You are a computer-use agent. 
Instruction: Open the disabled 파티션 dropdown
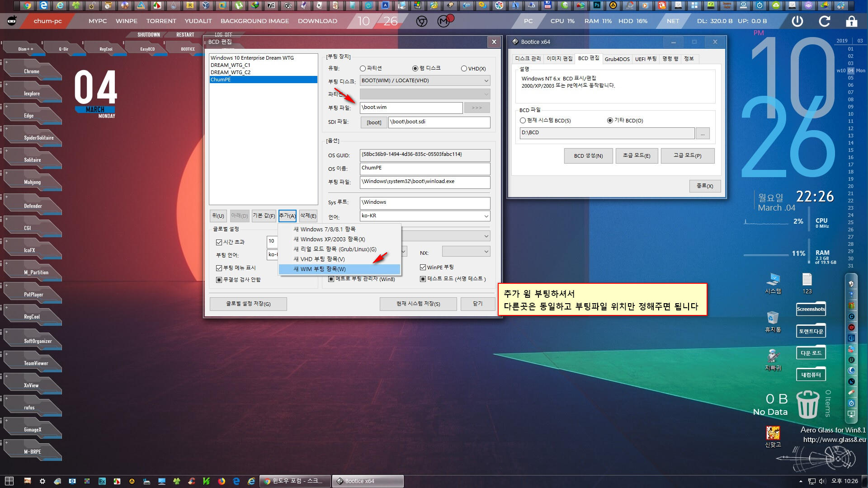[425, 94]
